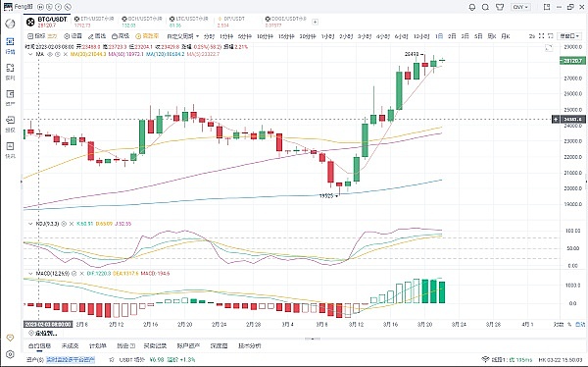The height and width of the screenshot is (367, 588).
Task: Open the custom period dropdown
Action: coord(182,36)
